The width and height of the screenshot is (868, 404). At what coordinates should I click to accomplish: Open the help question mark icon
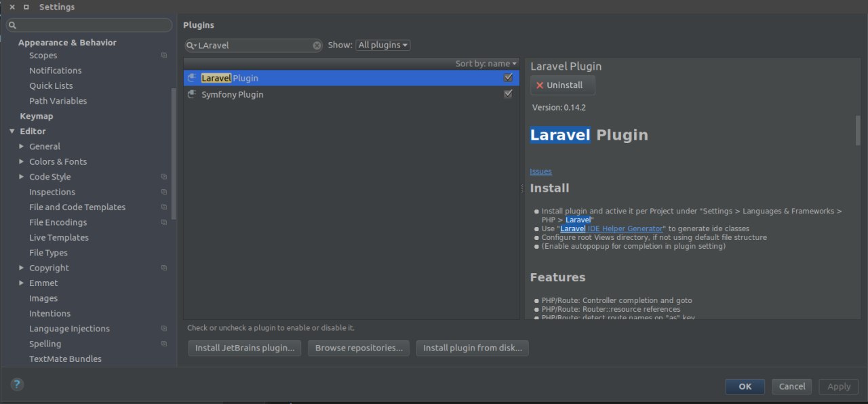point(18,384)
